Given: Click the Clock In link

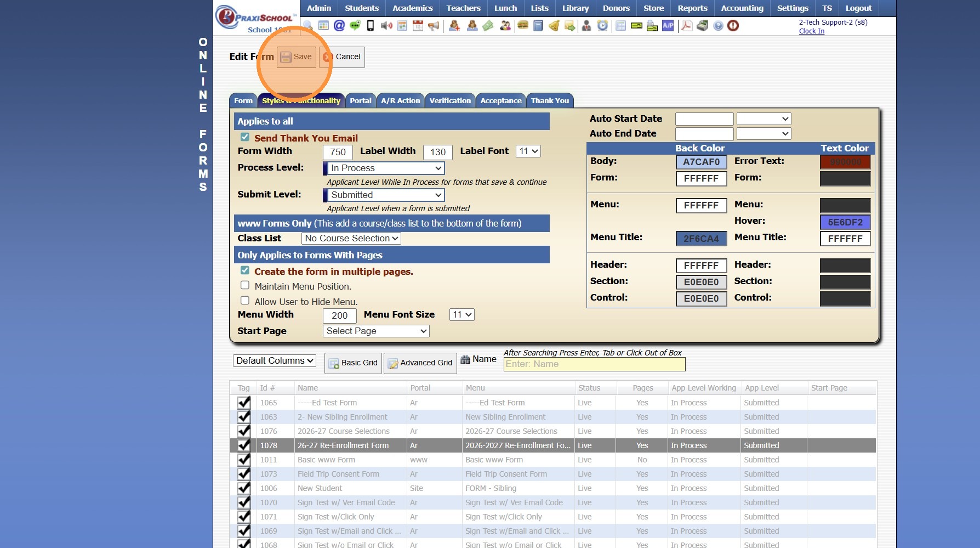Looking at the screenshot, I should click(x=812, y=31).
